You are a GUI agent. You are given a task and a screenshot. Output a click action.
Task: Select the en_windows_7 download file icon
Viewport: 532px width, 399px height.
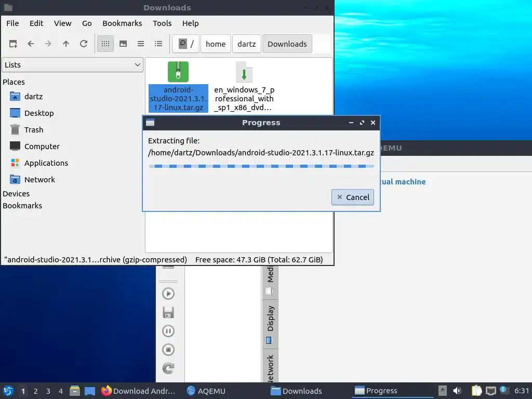click(244, 72)
